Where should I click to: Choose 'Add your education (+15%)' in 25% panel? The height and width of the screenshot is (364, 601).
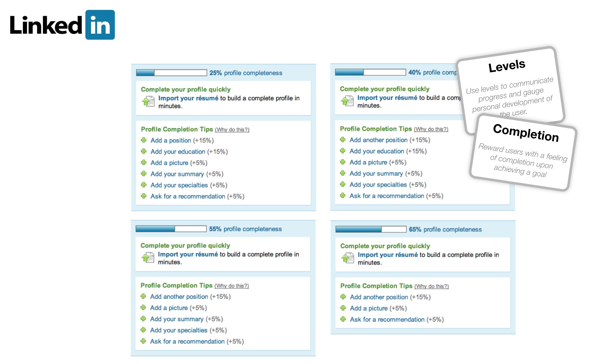pos(189,152)
